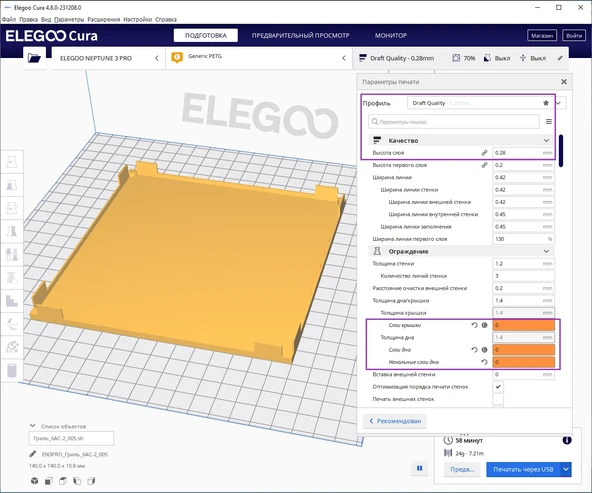Select the Rotate tool in left toolbar
This screenshot has height=493, width=592.
tap(12, 208)
